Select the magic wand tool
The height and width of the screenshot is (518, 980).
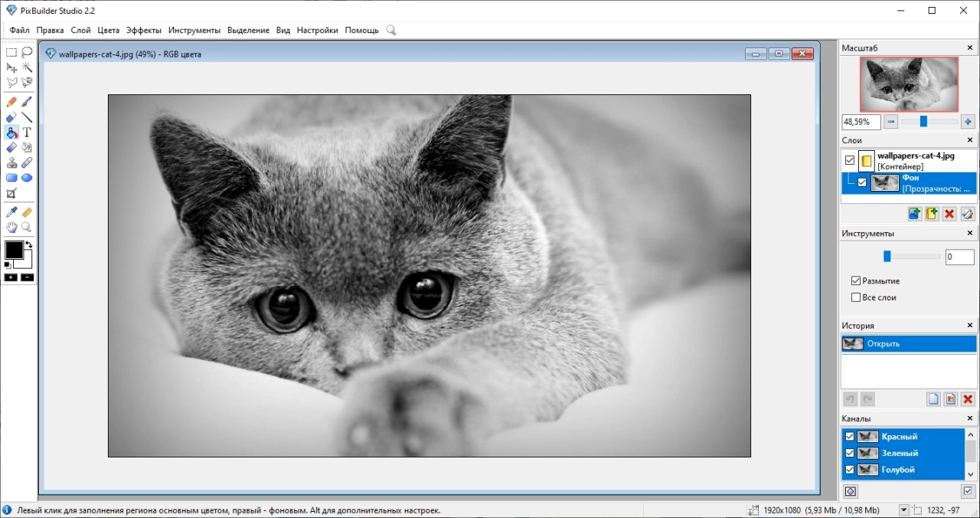pyautogui.click(x=27, y=67)
